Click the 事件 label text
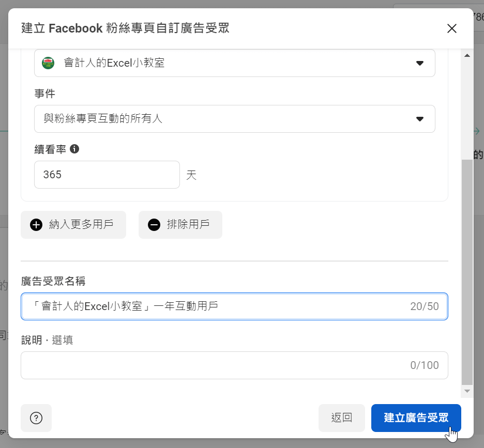This screenshot has height=448, width=484. click(45, 94)
